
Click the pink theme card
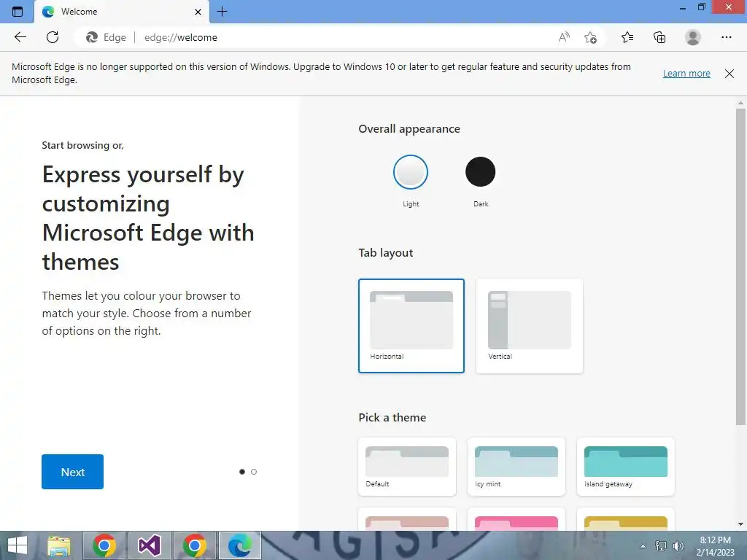pos(516,520)
